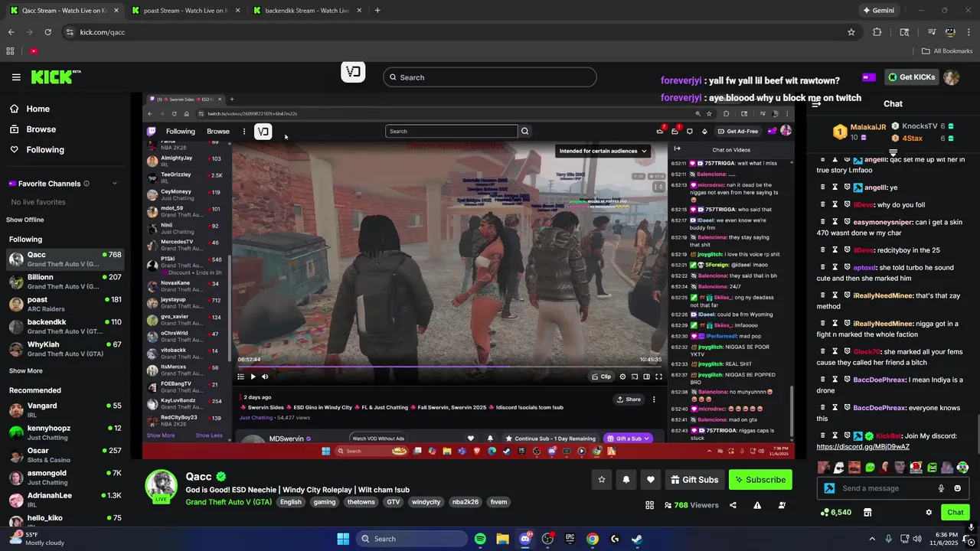Click the hourglass timeout icon on aptoxd's message
The image size is (980, 551).
(835, 267)
